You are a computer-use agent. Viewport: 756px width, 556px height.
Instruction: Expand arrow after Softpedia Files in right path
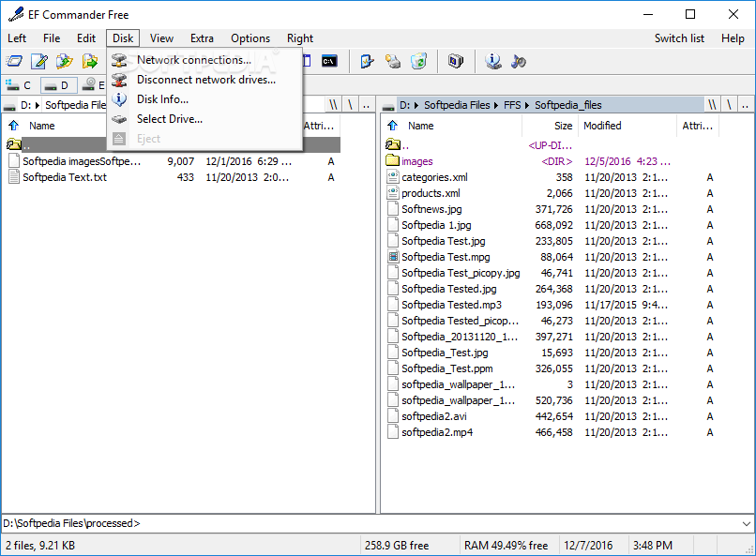496,105
